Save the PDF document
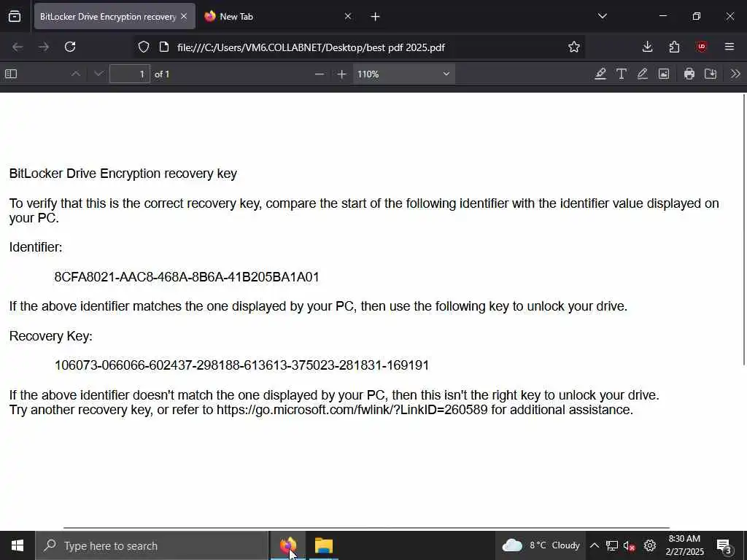This screenshot has width=747, height=560. coord(711,74)
